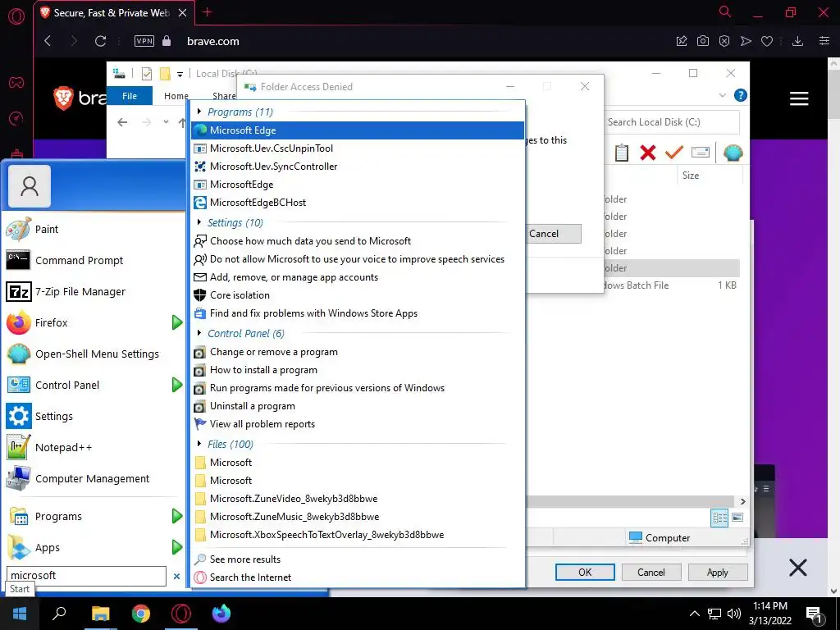Open the Home ribbon tab
Image resolution: width=840 pixels, height=630 pixels.
[x=176, y=96]
